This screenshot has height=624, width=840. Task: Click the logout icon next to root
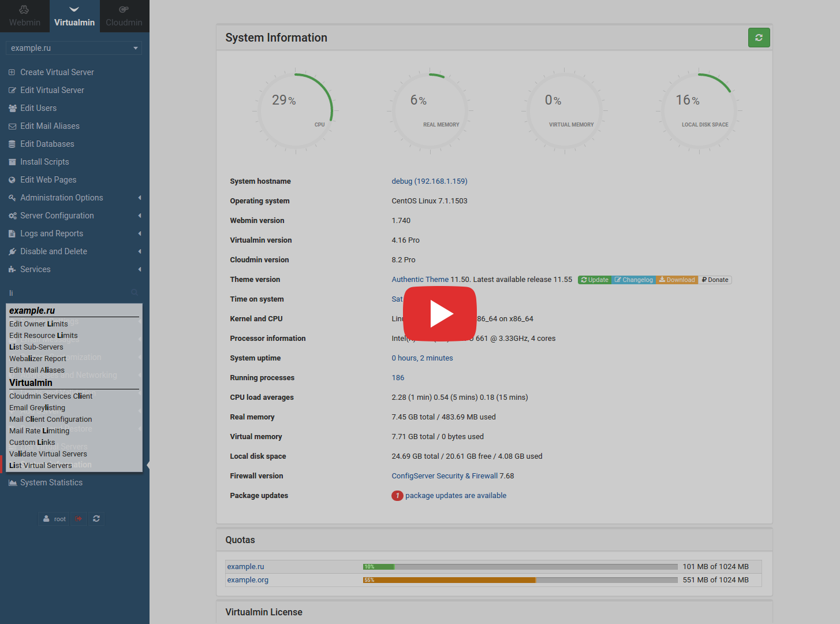click(x=79, y=518)
